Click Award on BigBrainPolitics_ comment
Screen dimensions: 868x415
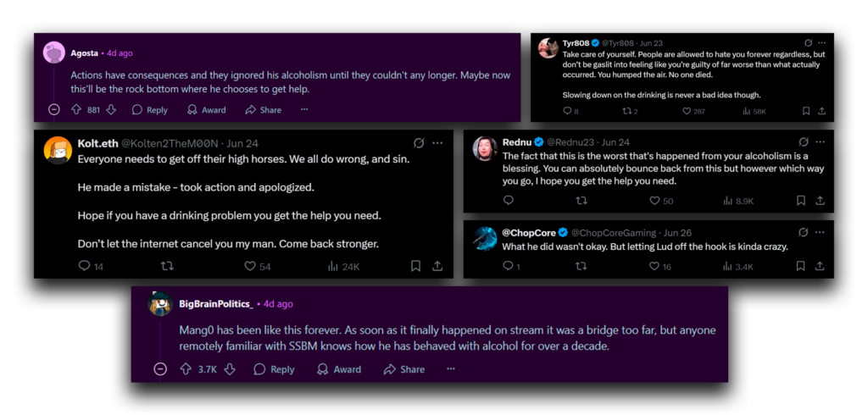pos(339,369)
